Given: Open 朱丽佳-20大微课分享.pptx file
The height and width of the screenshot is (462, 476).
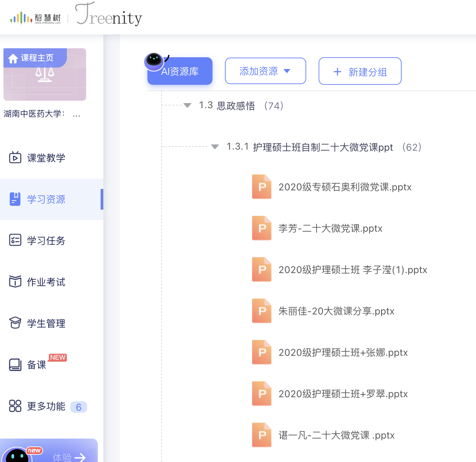Looking at the screenshot, I should pyautogui.click(x=336, y=311).
